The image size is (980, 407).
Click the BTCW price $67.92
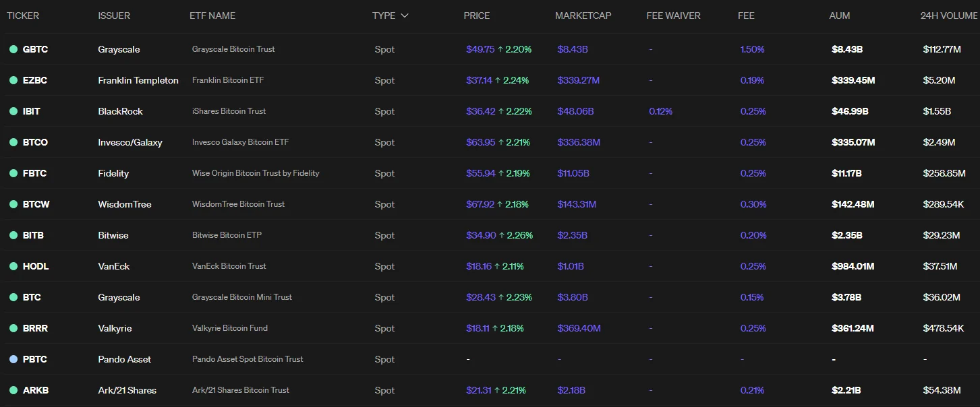480,204
